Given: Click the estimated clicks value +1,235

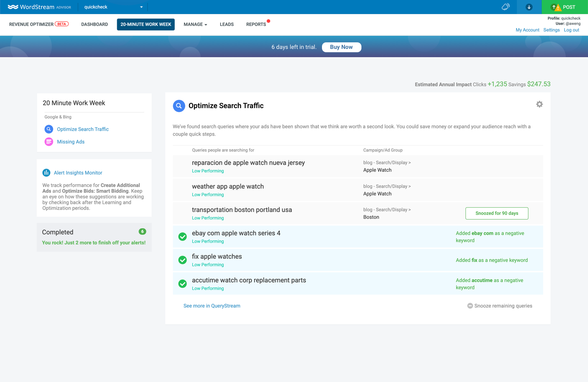Looking at the screenshot, I should click(x=497, y=84).
